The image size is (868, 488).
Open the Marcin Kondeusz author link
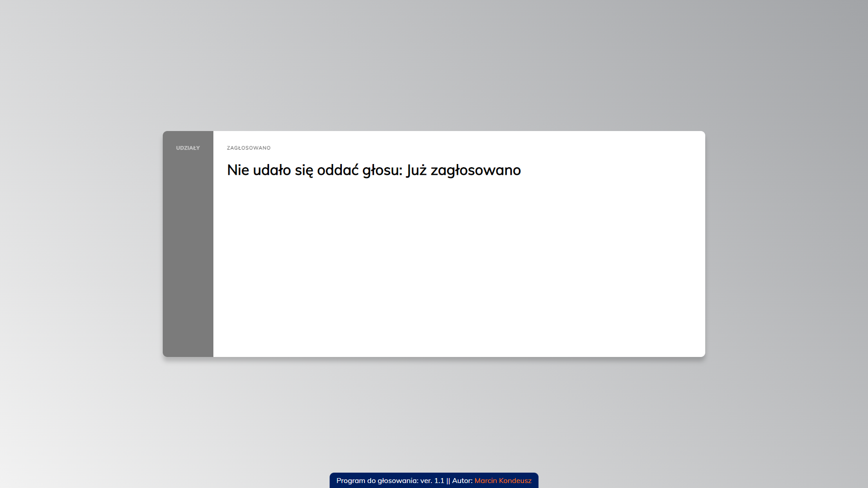[503, 481]
